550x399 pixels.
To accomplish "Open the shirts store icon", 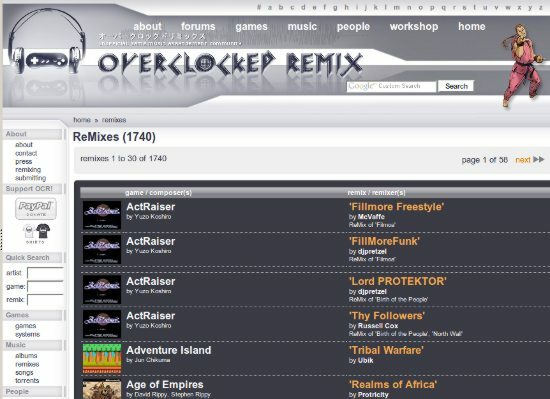I will (x=36, y=234).
